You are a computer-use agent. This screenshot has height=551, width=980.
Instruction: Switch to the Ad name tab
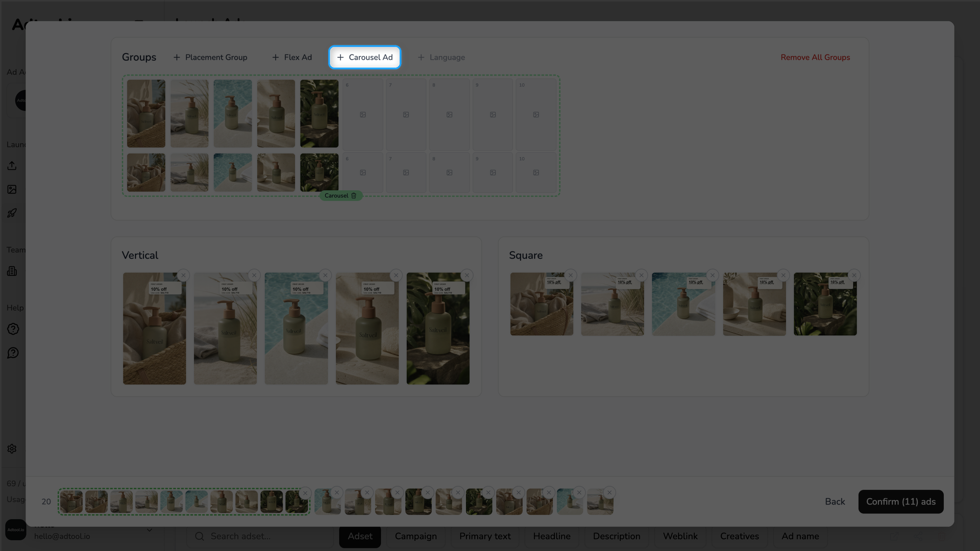[x=800, y=536]
